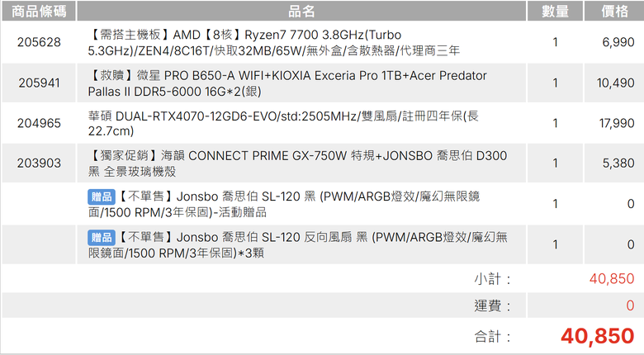Screen dimensions: 644x355
Task: Click the 贈品 badge for SL-120 反向風扇
Action: (x=102, y=238)
